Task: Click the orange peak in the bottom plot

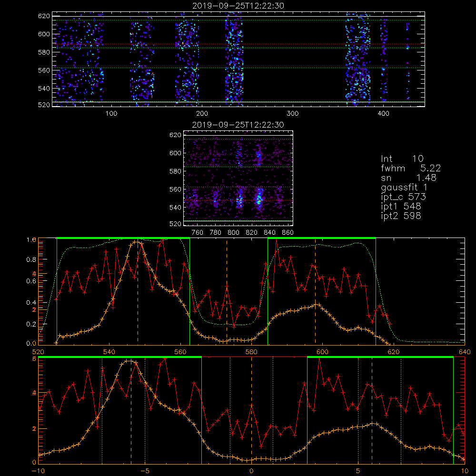Action: pyautogui.click(x=129, y=361)
